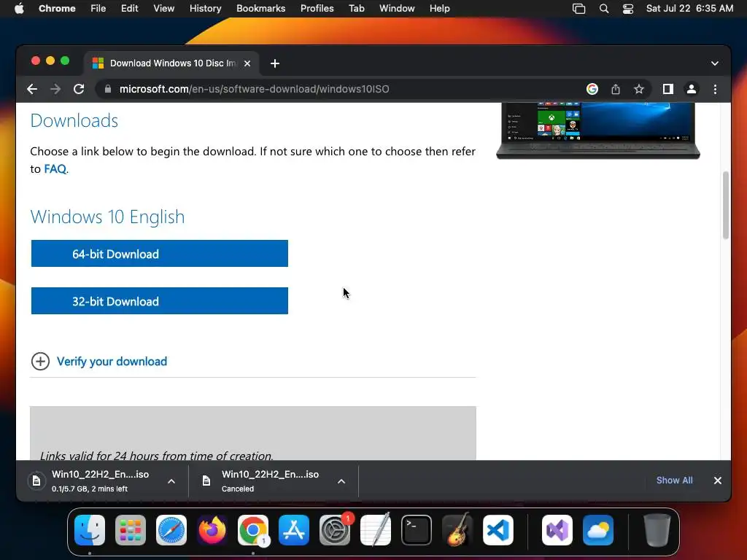The height and width of the screenshot is (560, 747).
Task: Open the Chrome profile menu
Action: (692, 89)
